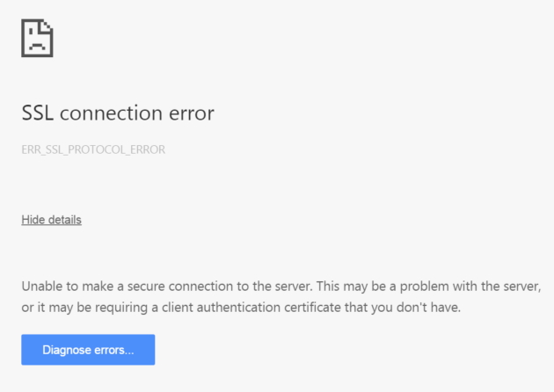Click the frowning face on the document icon

37,40
